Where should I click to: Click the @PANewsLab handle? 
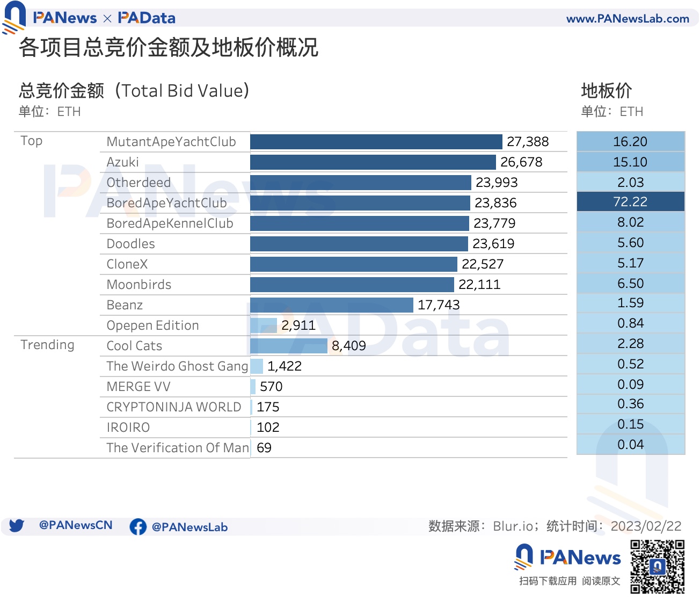(x=190, y=527)
